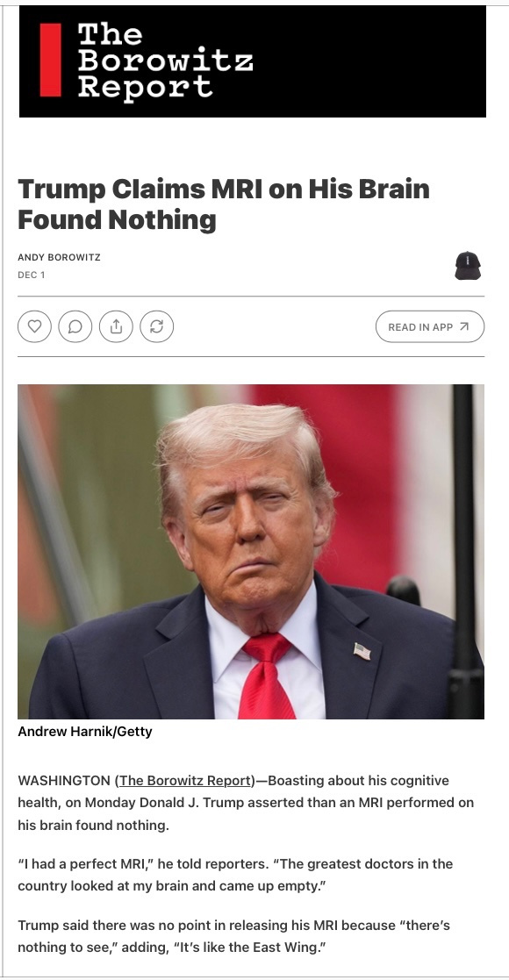Click the arrow icon inside Read in App

point(464,326)
